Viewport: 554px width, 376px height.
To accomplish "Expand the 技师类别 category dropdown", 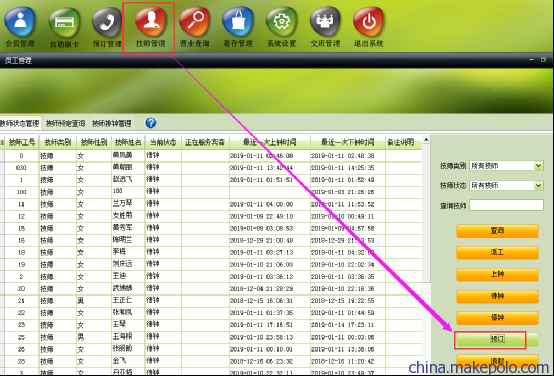I will (538, 165).
